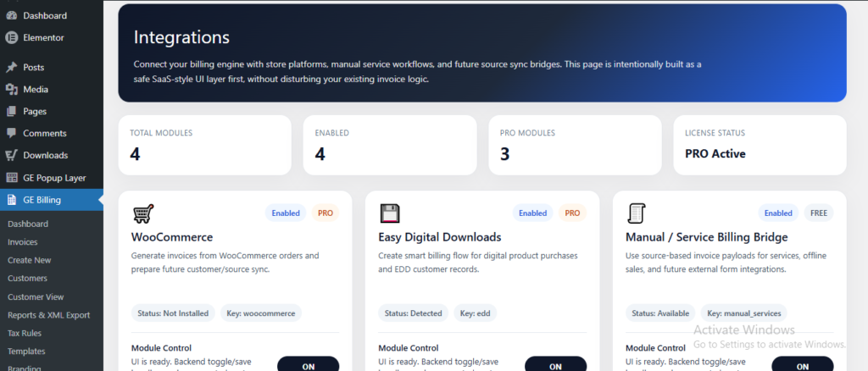Click the Manual Service Billing scroll icon

[x=637, y=213]
